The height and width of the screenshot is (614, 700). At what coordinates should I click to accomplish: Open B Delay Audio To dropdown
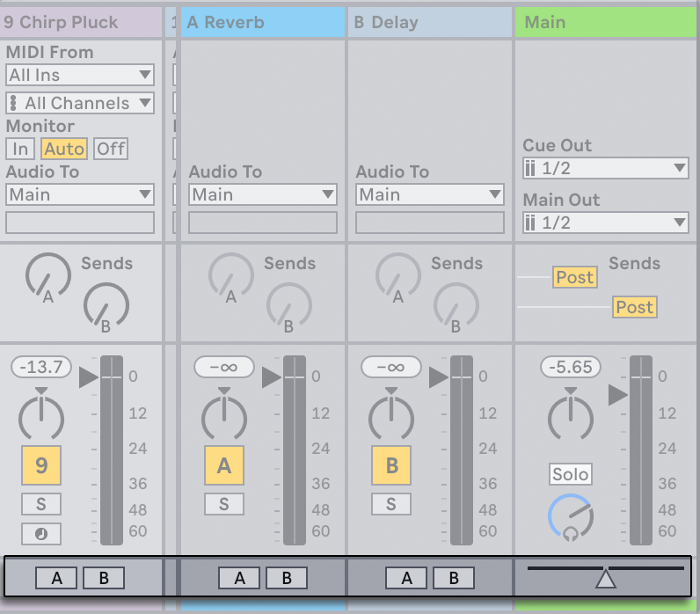pyautogui.click(x=430, y=194)
